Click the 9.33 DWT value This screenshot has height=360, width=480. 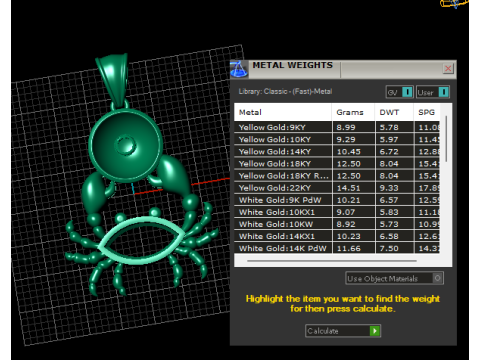tap(389, 188)
